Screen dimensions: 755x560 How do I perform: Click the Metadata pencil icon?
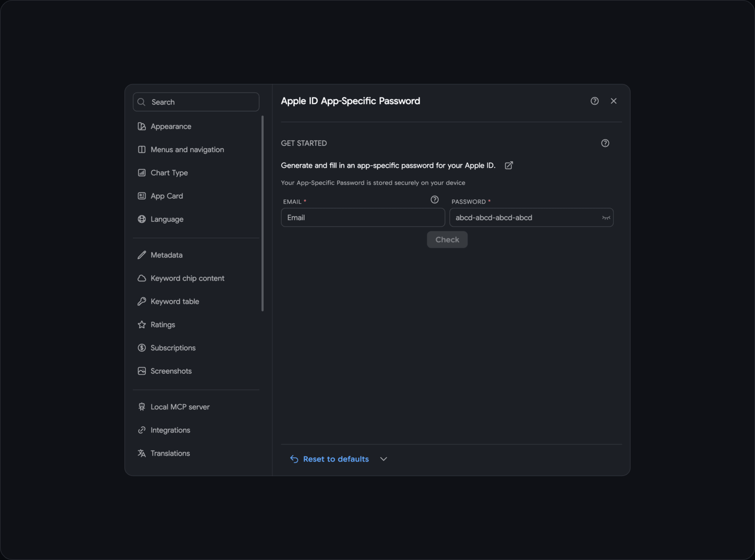pyautogui.click(x=142, y=255)
